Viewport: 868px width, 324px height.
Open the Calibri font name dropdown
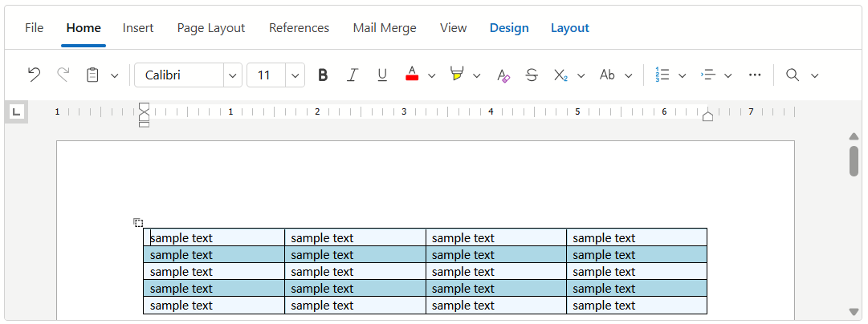(233, 75)
